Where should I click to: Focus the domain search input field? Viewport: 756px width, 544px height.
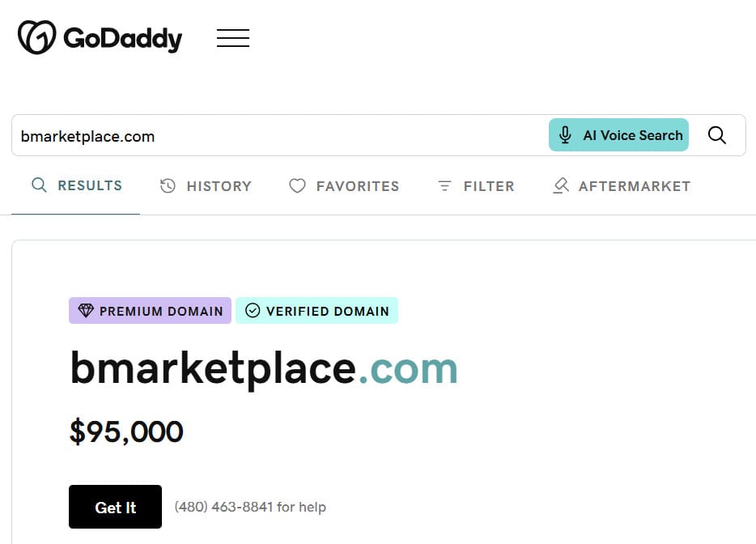click(275, 136)
